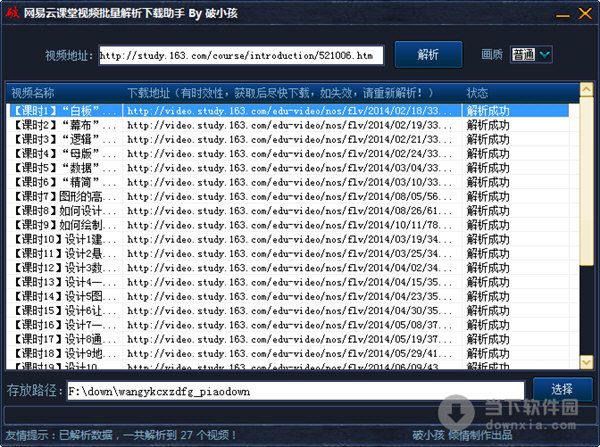
Task: Click download URL dated 2014/08/26
Action: point(289,210)
